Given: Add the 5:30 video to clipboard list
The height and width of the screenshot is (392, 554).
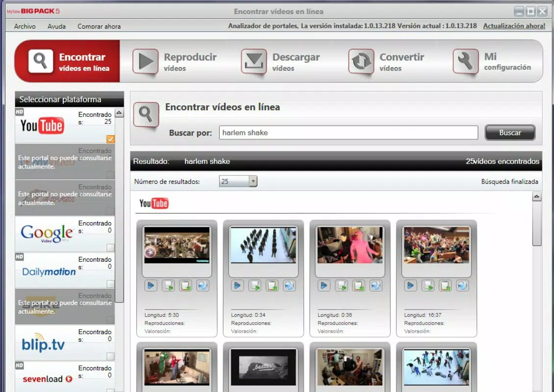Looking at the screenshot, I should 185,285.
